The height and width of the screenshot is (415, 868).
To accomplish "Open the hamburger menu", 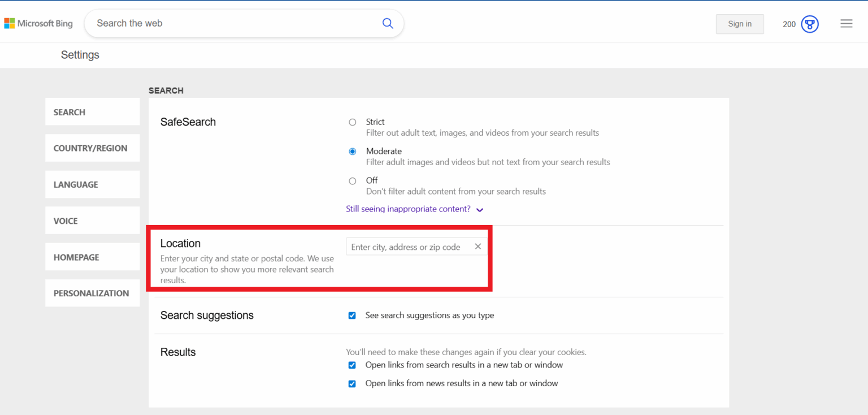I will 846,23.
